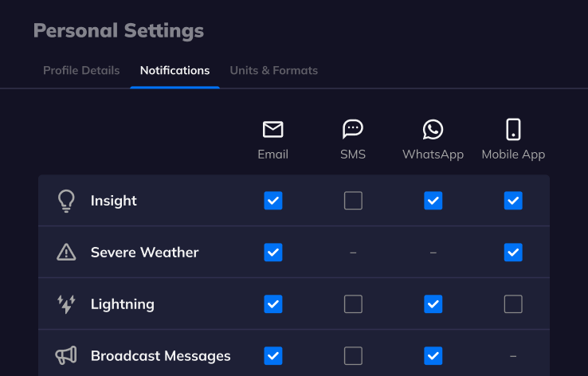588x376 pixels.
Task: Click the Insight lightbulb icon
Action: pos(66,201)
